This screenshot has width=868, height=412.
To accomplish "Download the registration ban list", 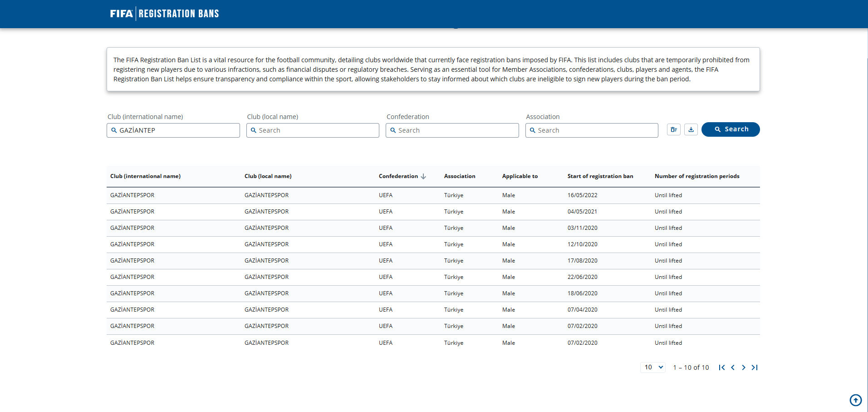I will click(691, 129).
